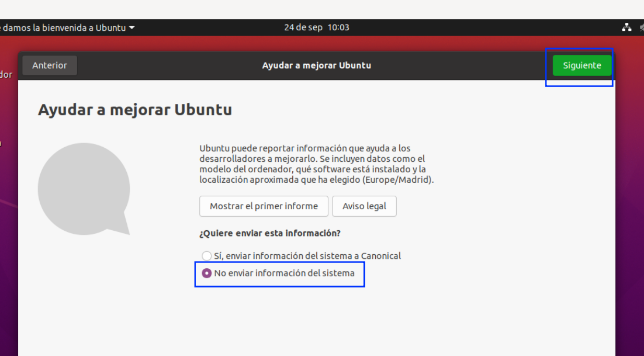Open the bienvenida a Ubuntu app menu
This screenshot has width=644, height=356.
pyautogui.click(x=67, y=28)
